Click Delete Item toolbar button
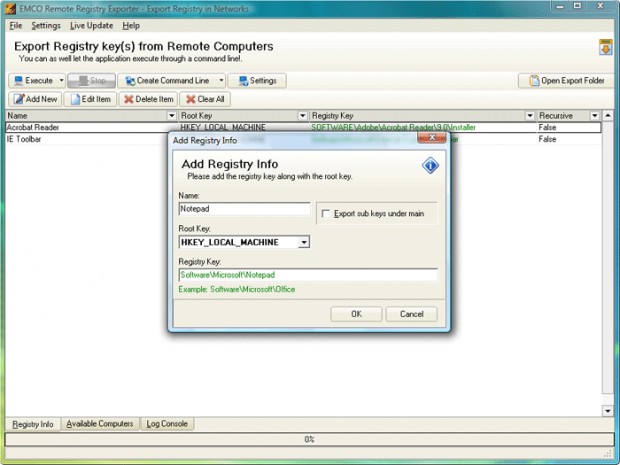Image resolution: width=620 pixels, height=465 pixels. tap(148, 99)
